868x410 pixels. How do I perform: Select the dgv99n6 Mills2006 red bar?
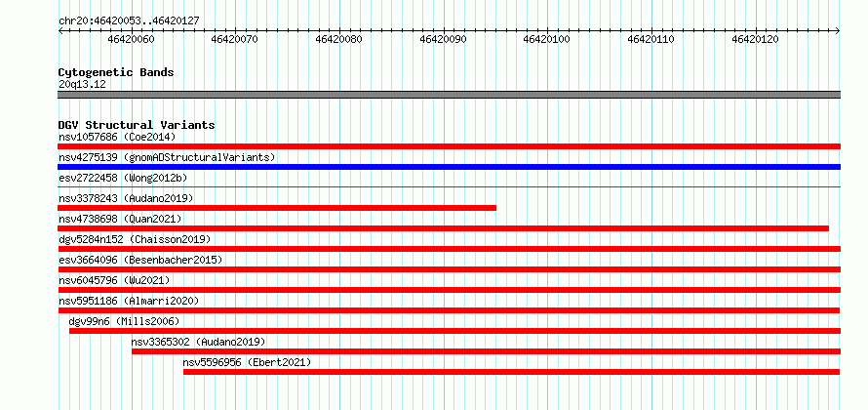454,331
